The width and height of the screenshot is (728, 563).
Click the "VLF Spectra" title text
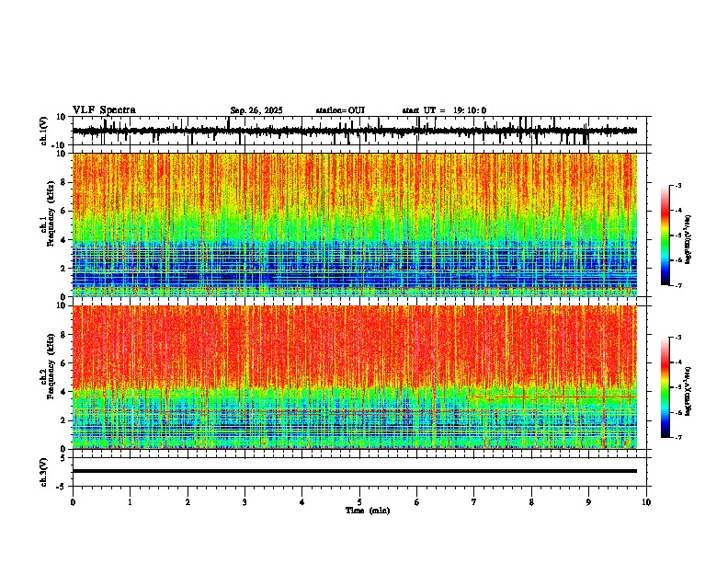(x=104, y=110)
